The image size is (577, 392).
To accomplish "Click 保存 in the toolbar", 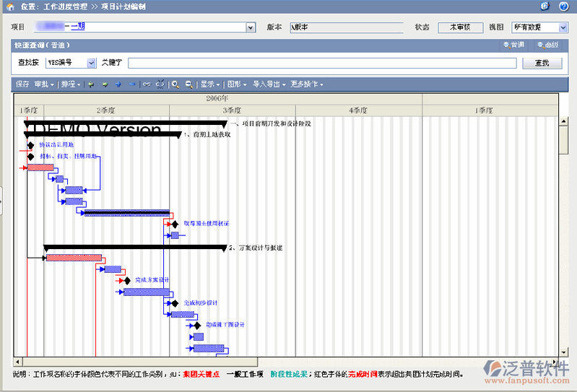I will click(22, 84).
